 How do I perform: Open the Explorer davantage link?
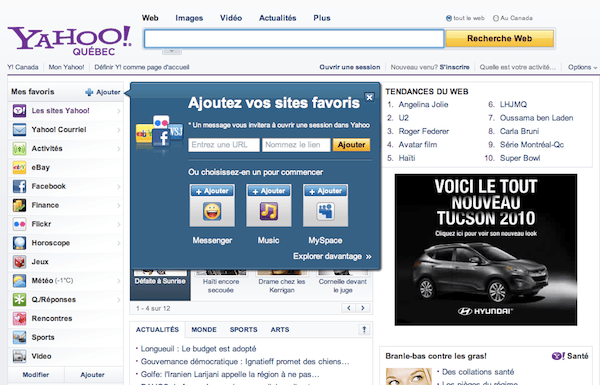(x=332, y=256)
